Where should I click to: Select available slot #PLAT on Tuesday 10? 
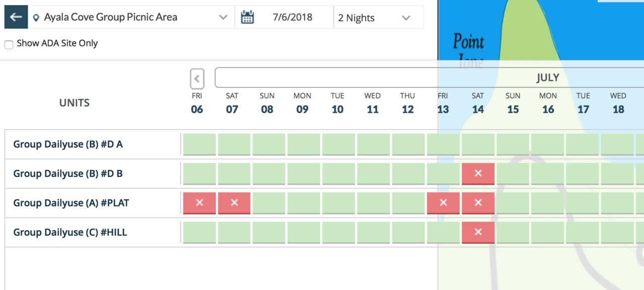coord(338,203)
